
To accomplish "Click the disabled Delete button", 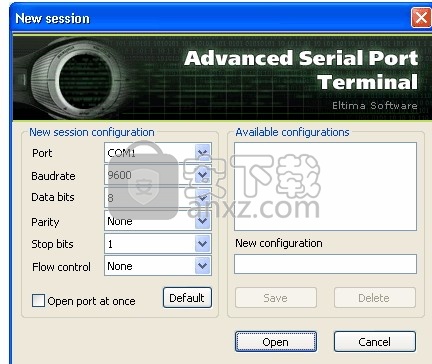I will [x=375, y=298].
